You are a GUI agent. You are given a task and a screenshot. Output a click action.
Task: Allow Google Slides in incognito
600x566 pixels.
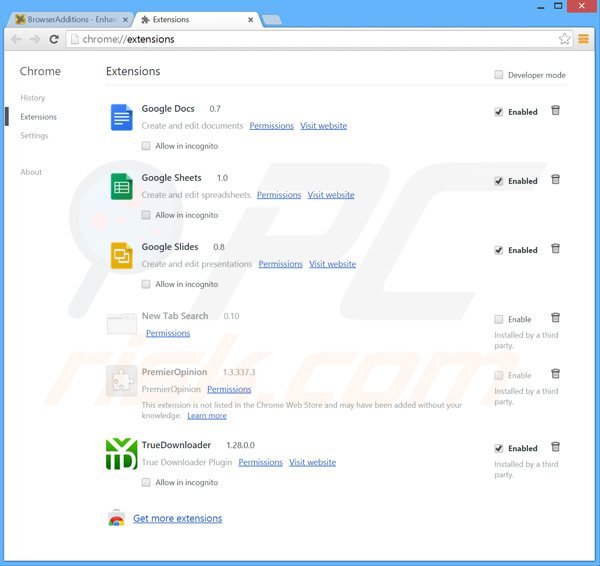pyautogui.click(x=146, y=284)
